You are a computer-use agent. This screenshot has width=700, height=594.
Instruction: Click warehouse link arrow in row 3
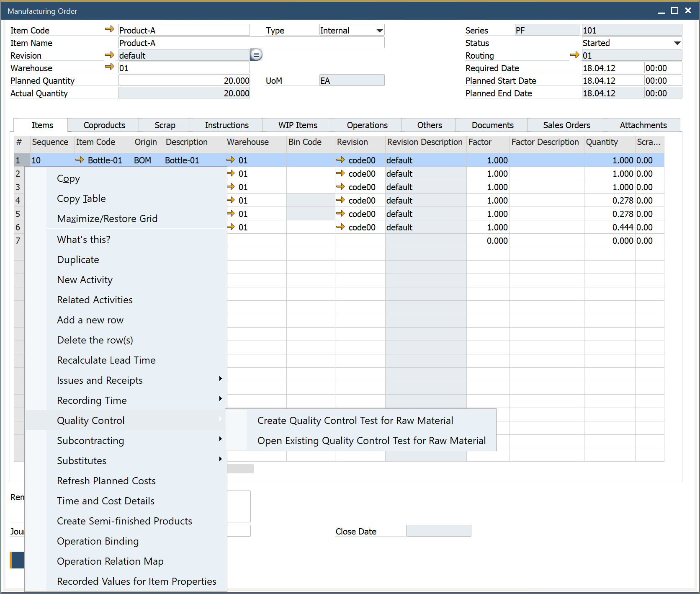[231, 186]
